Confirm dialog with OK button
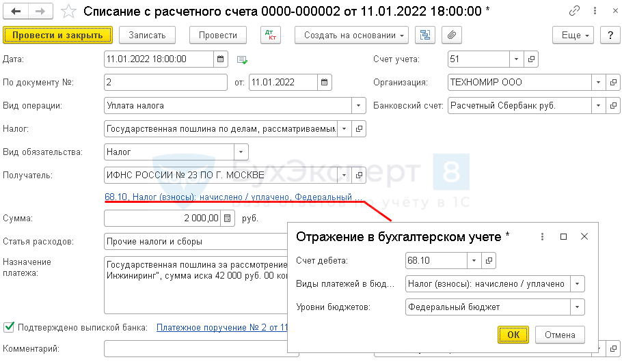The width and height of the screenshot is (622, 364). (x=513, y=335)
